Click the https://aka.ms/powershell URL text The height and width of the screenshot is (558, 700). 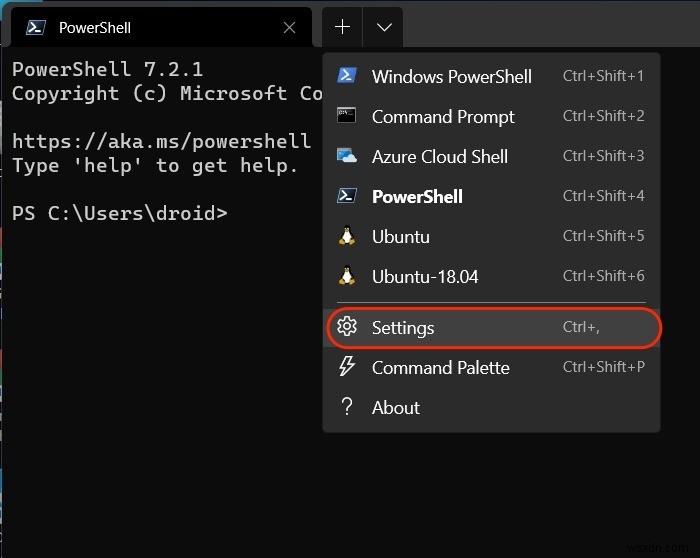coord(160,141)
